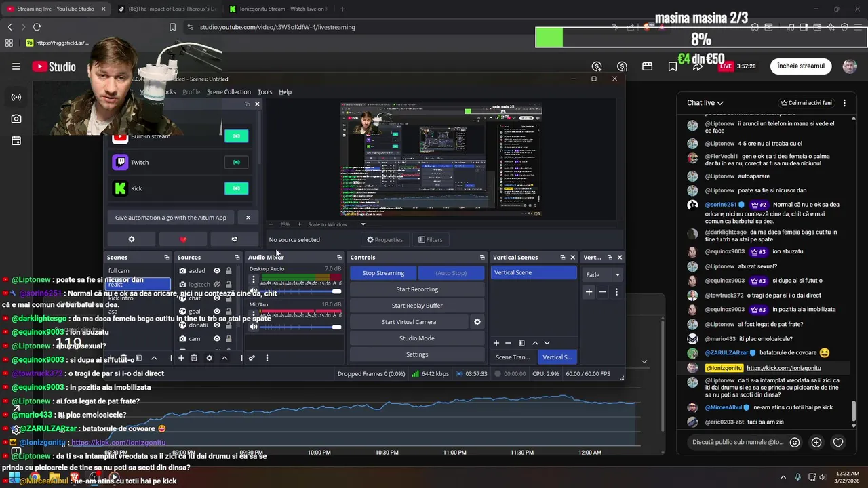Open the kick.com/ionizgonitu link in chat
Viewport: 868px width, 488px height.
tap(784, 368)
